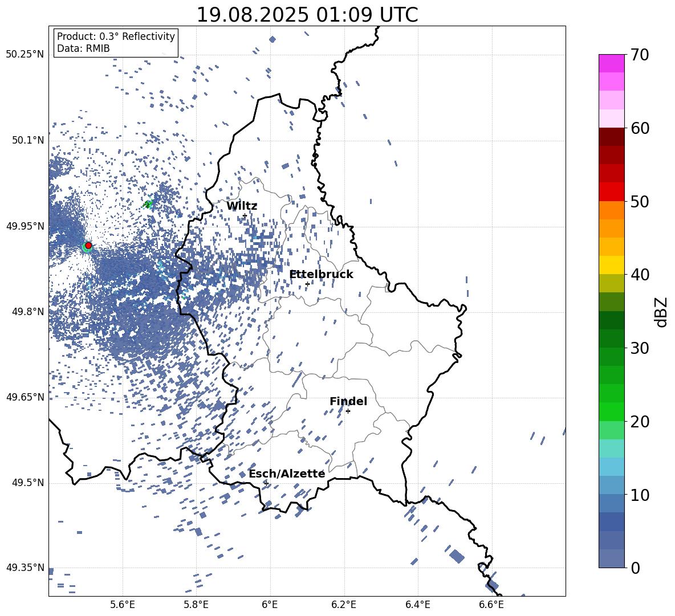Click the magenta top colorbar segment

pos(611,64)
